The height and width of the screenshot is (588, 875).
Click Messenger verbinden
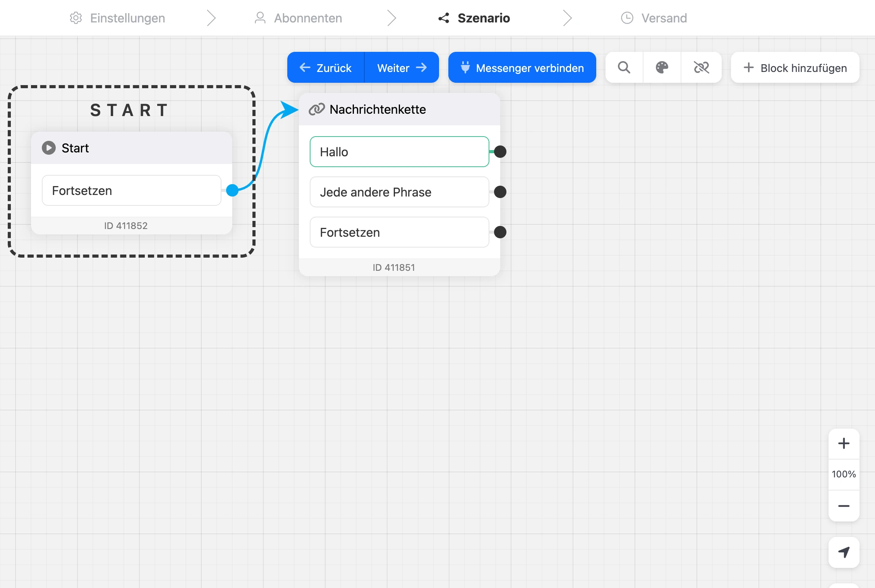pyautogui.click(x=522, y=68)
